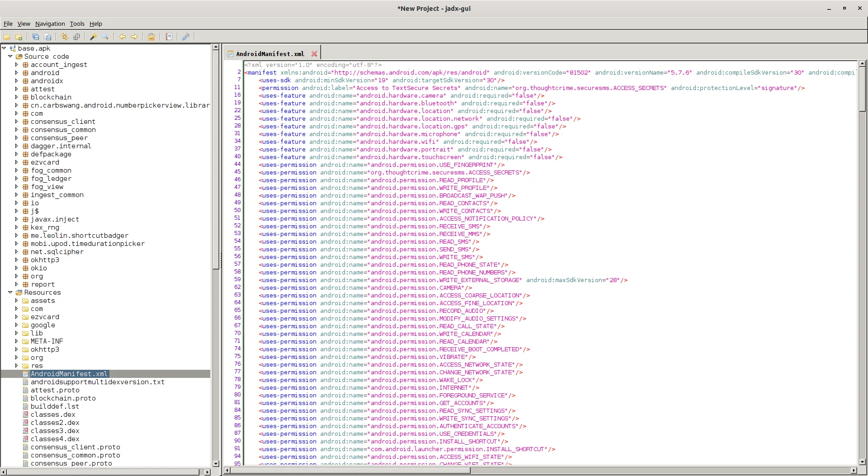Open the Help menu
Screen dimensions: 868x476
click(96, 24)
